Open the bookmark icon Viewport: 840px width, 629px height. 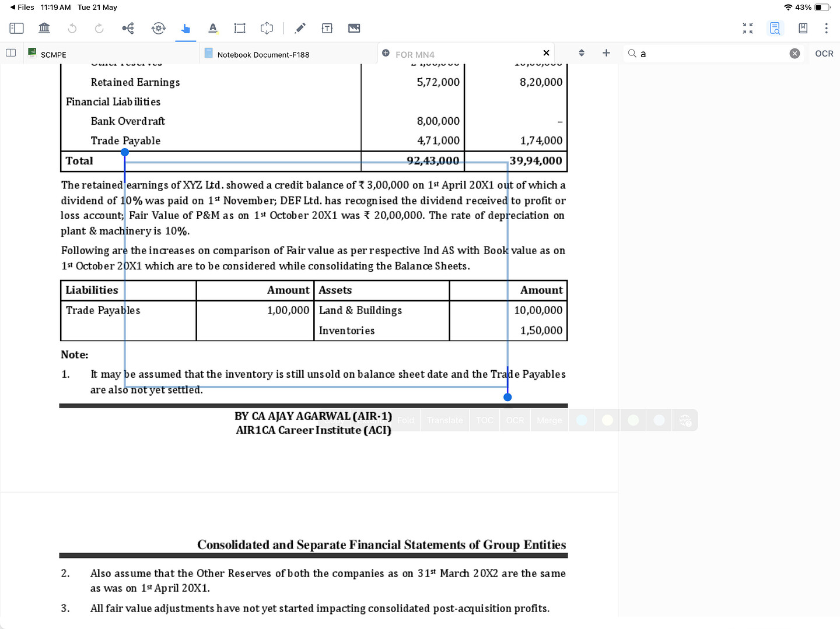[x=803, y=28]
